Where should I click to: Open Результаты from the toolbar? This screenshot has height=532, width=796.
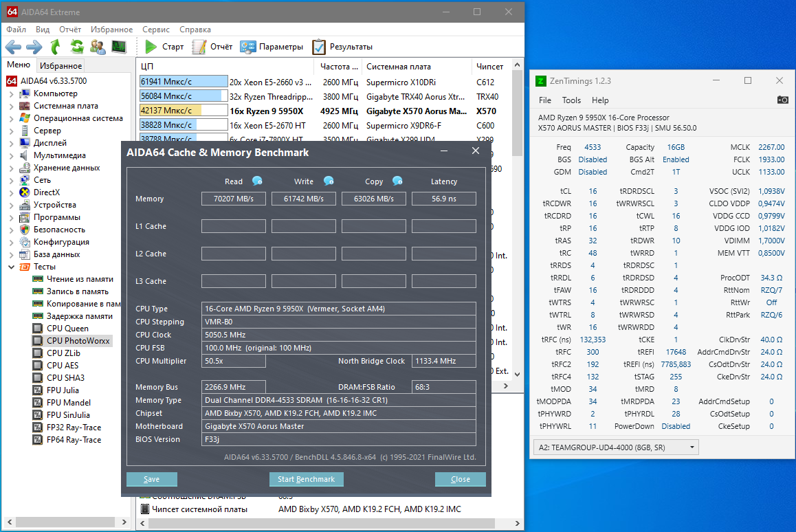pos(343,47)
